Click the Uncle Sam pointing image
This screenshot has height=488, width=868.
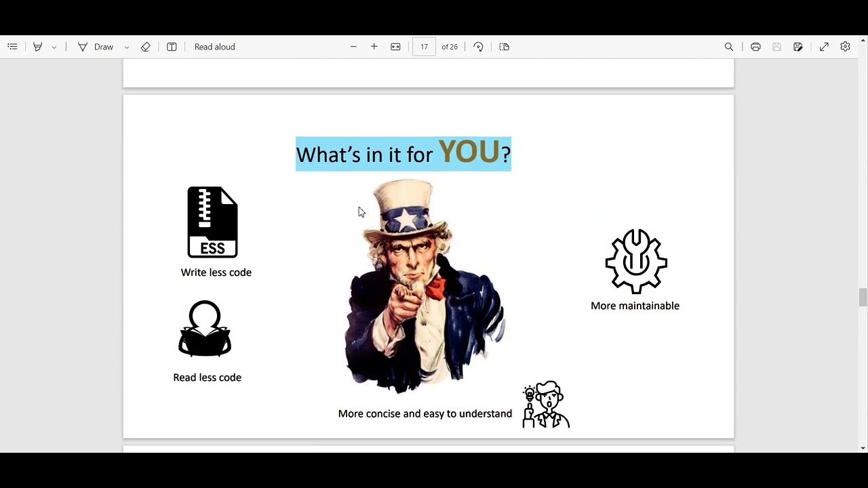coord(425,286)
